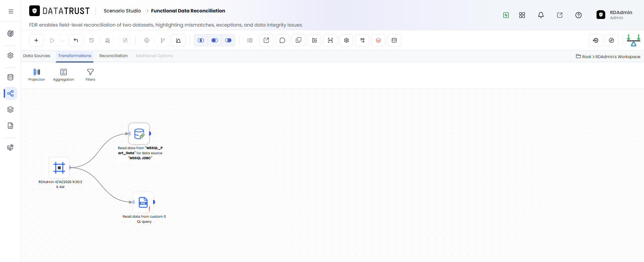Click the database cylinder toolbar icon

pyautogui.click(x=394, y=40)
